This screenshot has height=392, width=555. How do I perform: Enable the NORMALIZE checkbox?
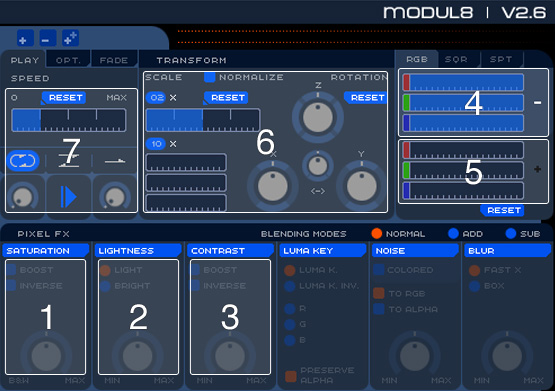(210, 77)
